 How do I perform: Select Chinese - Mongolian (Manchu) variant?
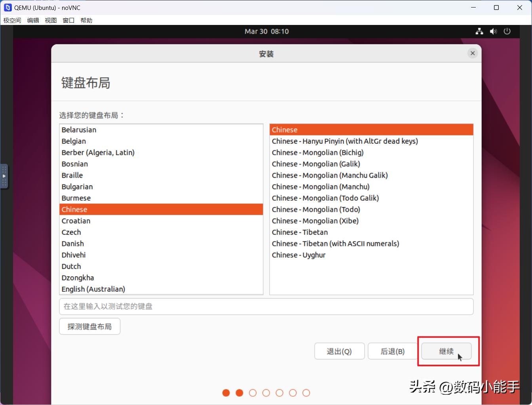pyautogui.click(x=372, y=187)
